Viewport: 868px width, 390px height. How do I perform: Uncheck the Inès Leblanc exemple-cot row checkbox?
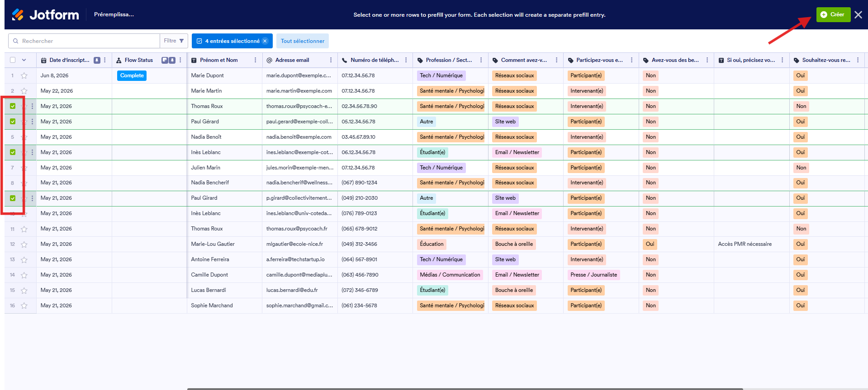(x=13, y=152)
